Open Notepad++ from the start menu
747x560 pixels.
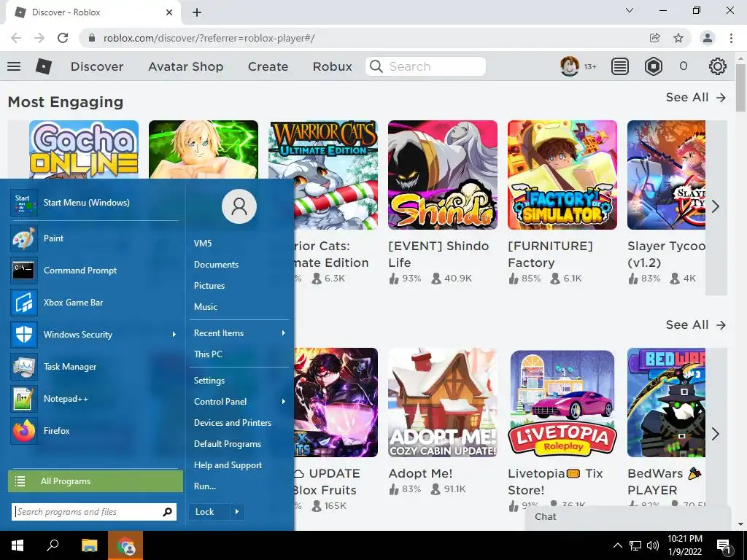[94, 399]
